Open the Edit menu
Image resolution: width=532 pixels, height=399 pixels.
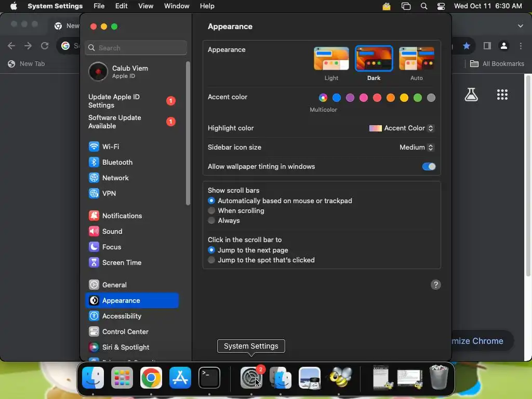point(121,6)
